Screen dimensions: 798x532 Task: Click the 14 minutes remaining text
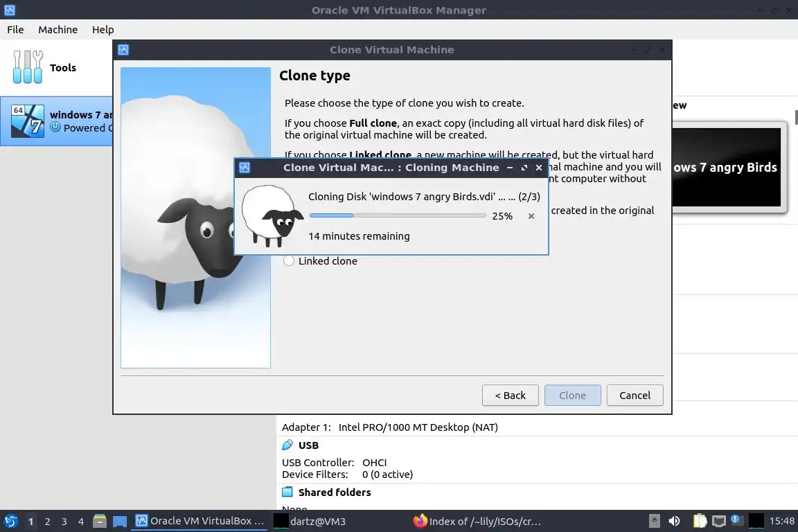[359, 236]
